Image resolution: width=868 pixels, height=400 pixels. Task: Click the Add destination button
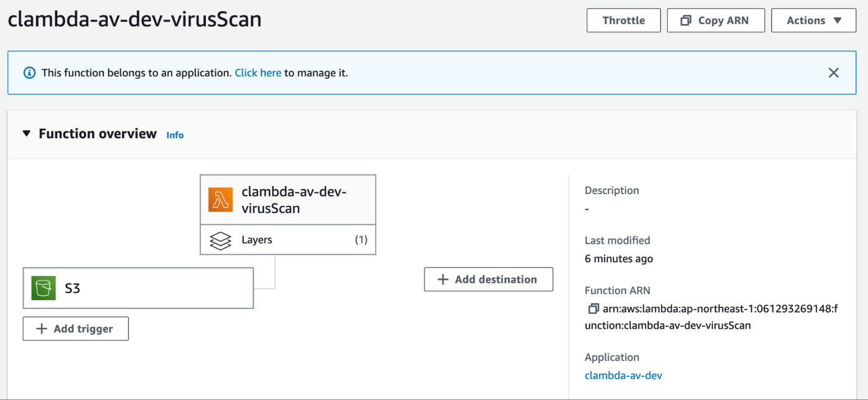click(489, 279)
